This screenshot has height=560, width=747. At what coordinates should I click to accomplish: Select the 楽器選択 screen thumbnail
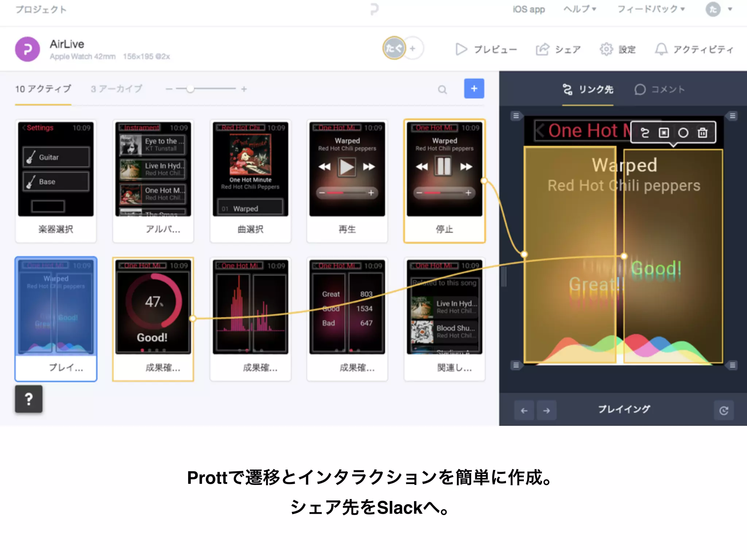[x=56, y=181]
